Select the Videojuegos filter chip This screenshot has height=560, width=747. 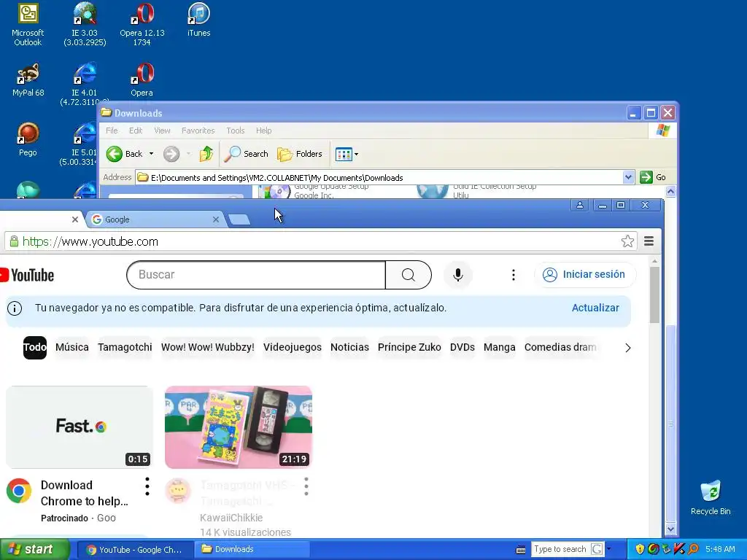click(293, 347)
